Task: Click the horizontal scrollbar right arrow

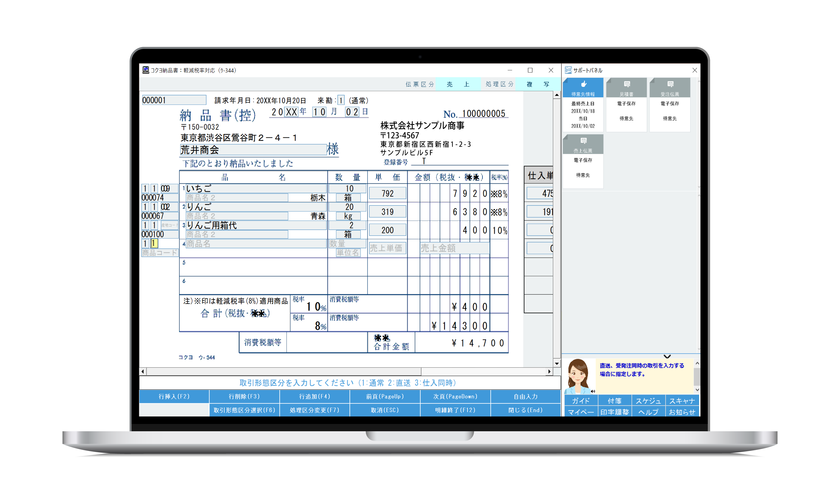Action: click(549, 372)
